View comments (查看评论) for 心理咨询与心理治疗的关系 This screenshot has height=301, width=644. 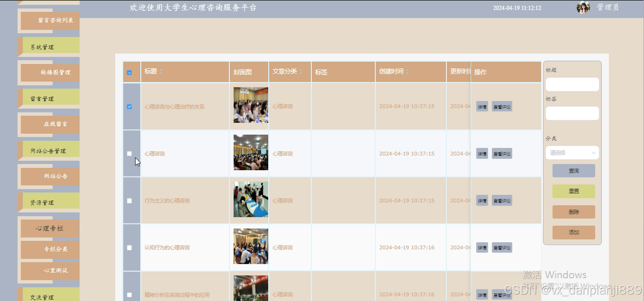click(x=502, y=107)
